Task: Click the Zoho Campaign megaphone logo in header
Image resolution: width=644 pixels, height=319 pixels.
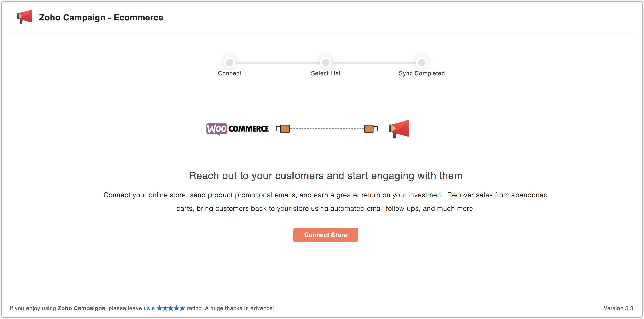Action: 24,17
